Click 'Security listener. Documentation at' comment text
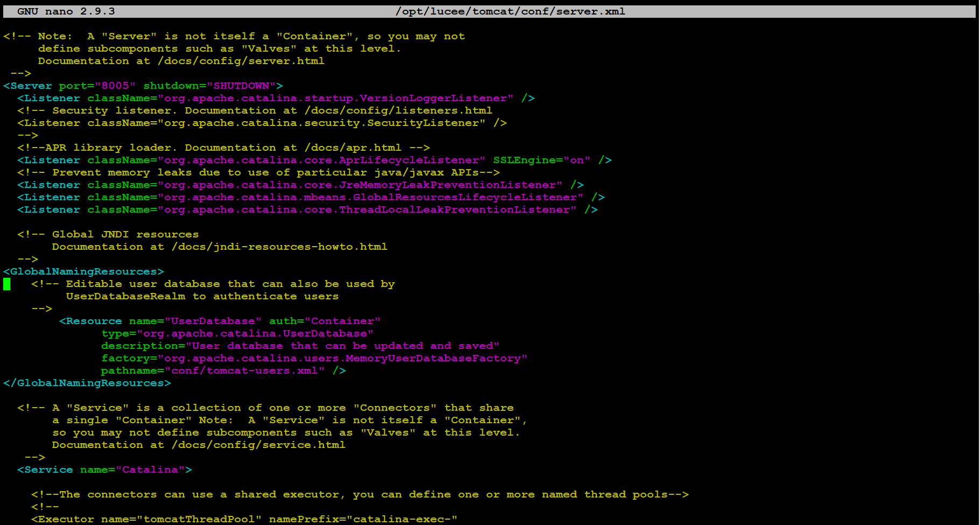 click(x=174, y=110)
